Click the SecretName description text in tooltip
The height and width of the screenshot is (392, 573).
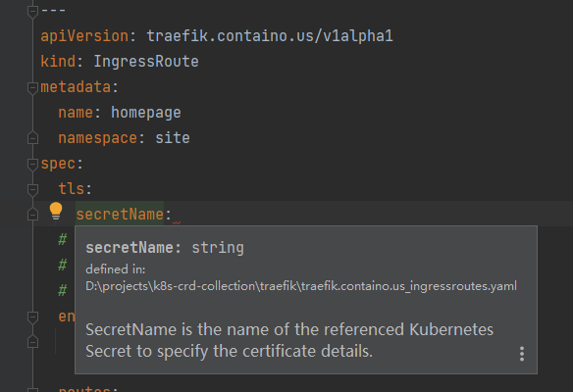click(289, 340)
